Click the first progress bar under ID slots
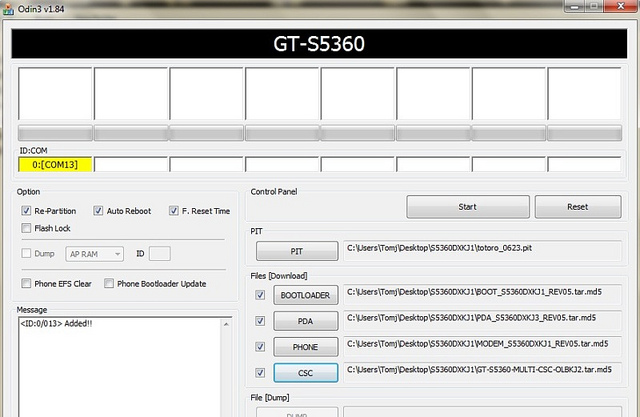Viewport: 640px width, 417px height. [55, 133]
